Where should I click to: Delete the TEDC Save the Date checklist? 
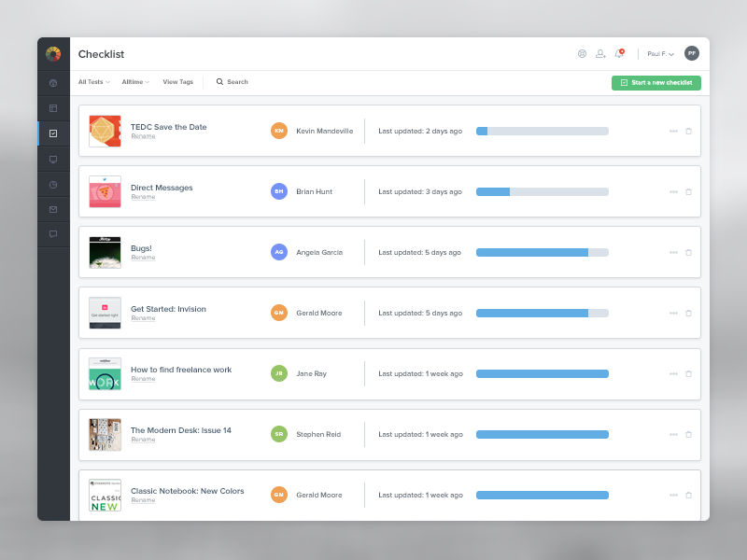(688, 131)
